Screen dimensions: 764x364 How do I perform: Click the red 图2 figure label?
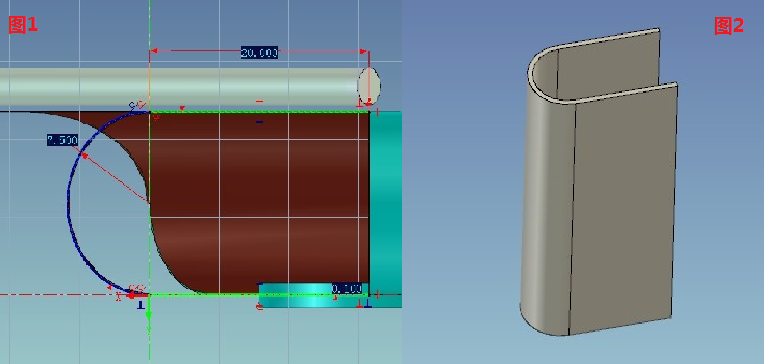[x=729, y=25]
